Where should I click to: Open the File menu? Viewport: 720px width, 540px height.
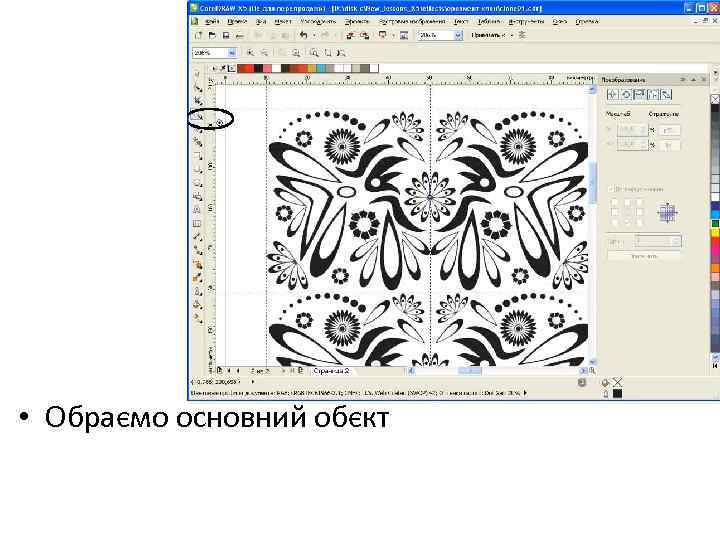[212, 21]
